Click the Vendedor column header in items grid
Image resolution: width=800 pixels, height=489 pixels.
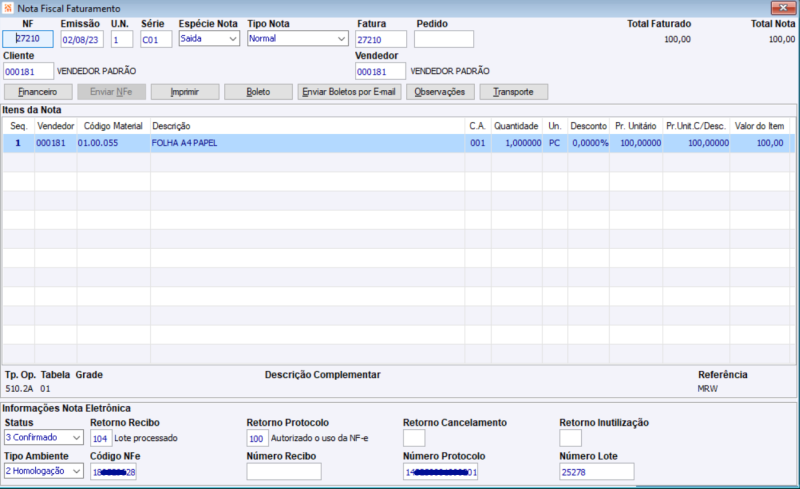56,126
